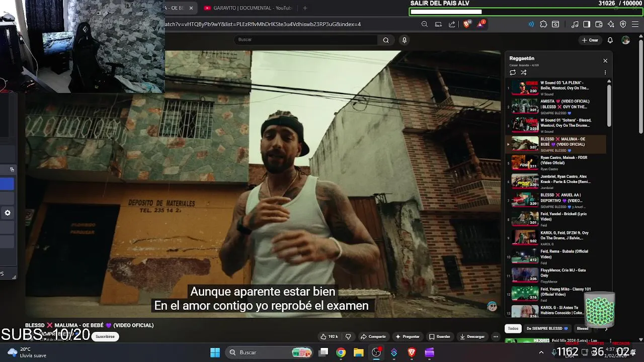Click Compartir button

pos(373,336)
